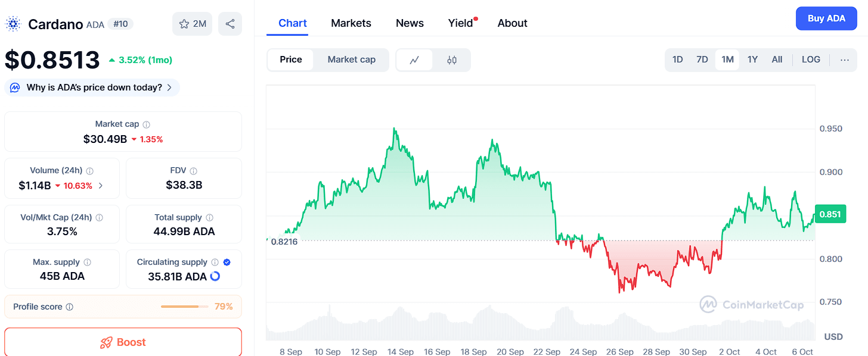
Task: Click the Profile score info icon
Action: point(70,307)
